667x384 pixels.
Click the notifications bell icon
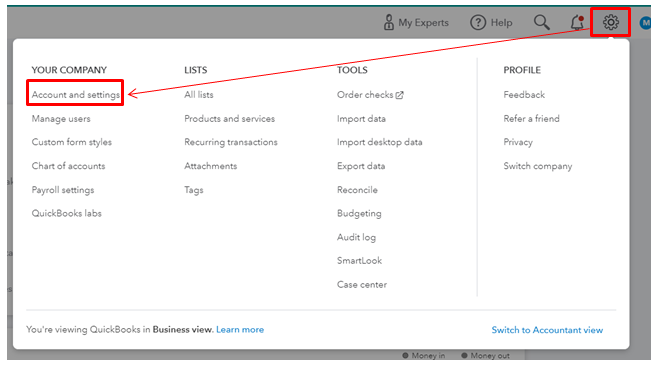(x=577, y=22)
